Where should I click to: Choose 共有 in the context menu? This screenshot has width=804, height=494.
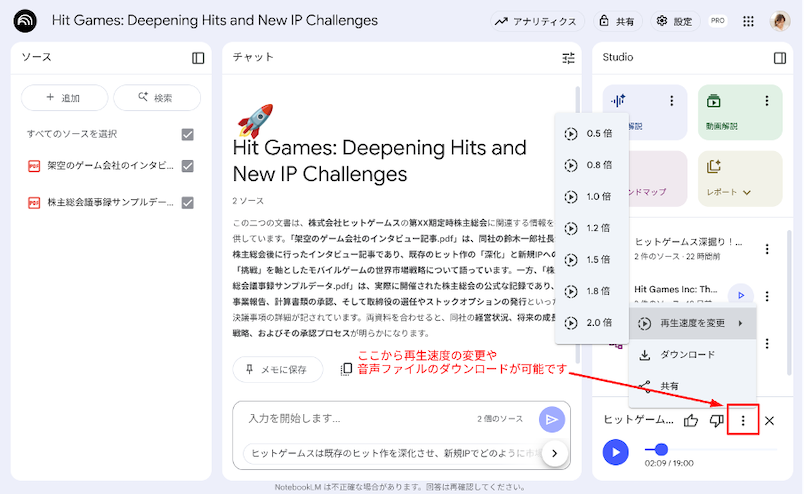click(x=693, y=386)
